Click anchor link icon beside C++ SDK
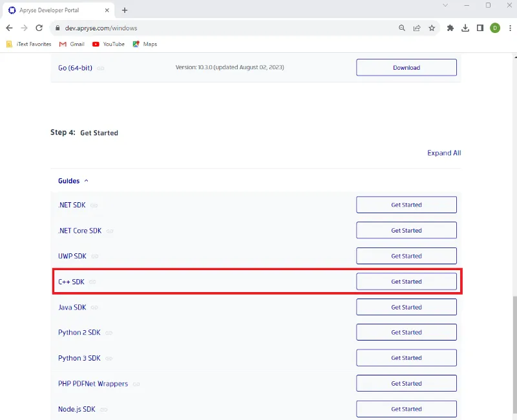 pos(92,282)
